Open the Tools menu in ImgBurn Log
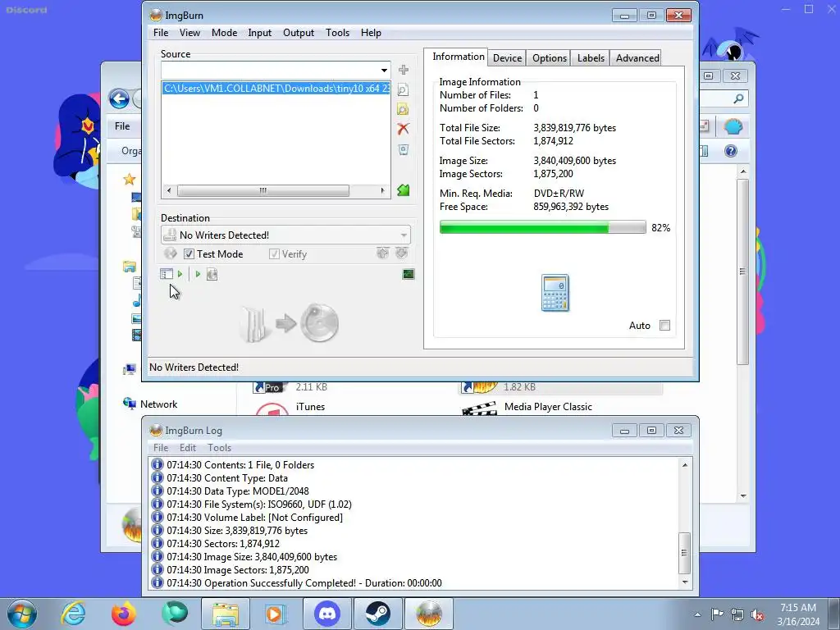This screenshot has width=840, height=630. click(x=220, y=448)
